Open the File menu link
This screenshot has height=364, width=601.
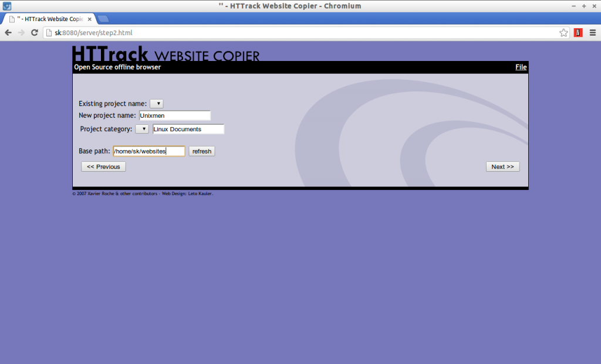click(521, 67)
